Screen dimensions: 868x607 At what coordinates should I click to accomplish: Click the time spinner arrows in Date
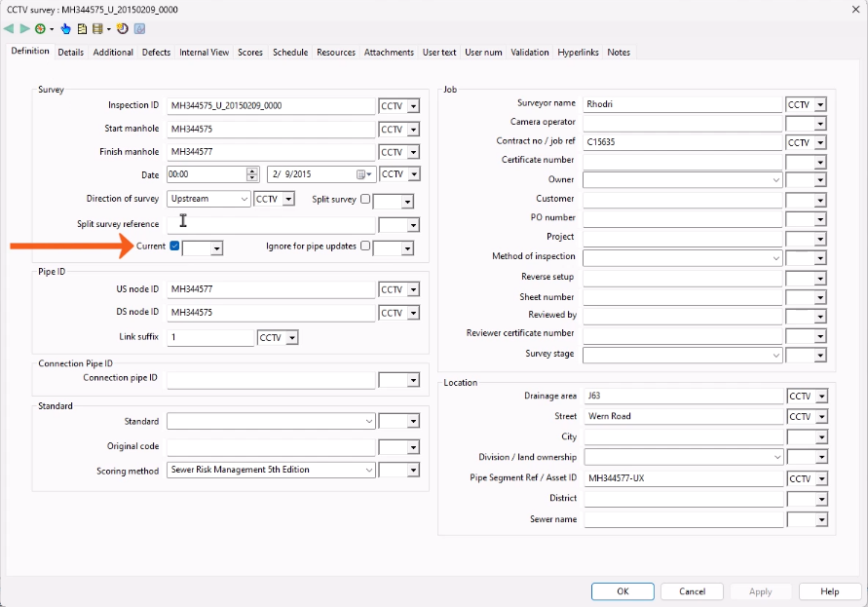tap(252, 174)
